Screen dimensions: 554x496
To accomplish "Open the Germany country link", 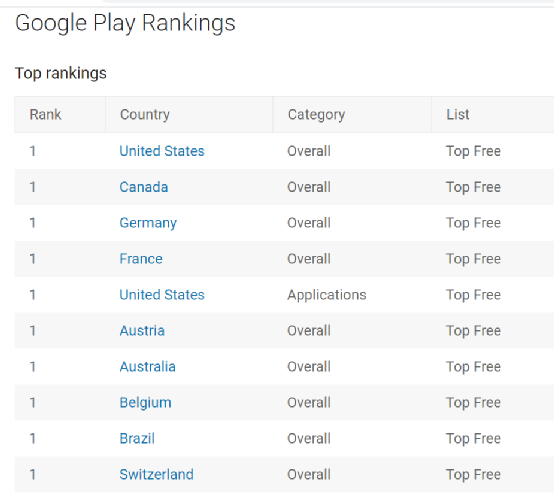I will pos(148,223).
